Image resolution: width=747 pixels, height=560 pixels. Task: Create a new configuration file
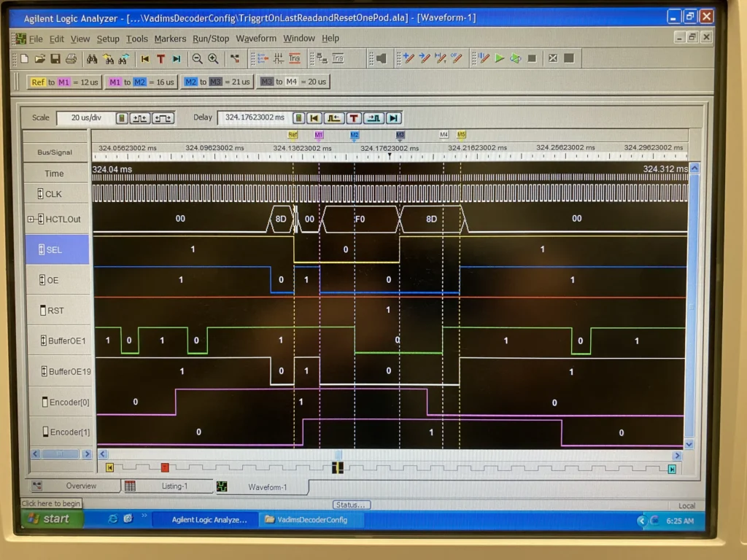(24, 58)
